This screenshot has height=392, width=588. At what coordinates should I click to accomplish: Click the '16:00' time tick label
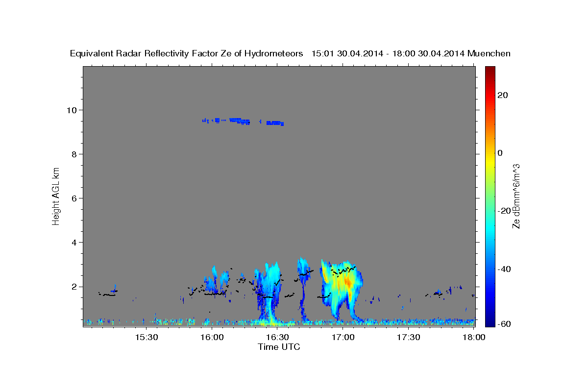pyautogui.click(x=212, y=337)
